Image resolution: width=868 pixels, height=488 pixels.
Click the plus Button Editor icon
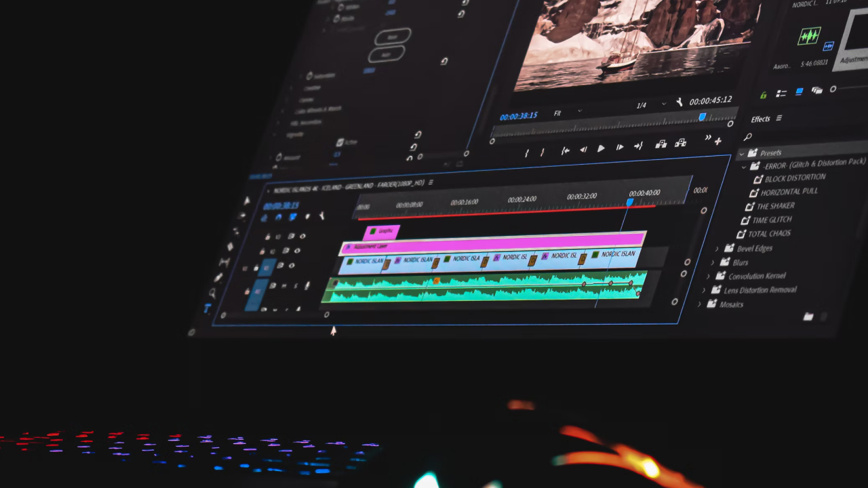pos(718,141)
